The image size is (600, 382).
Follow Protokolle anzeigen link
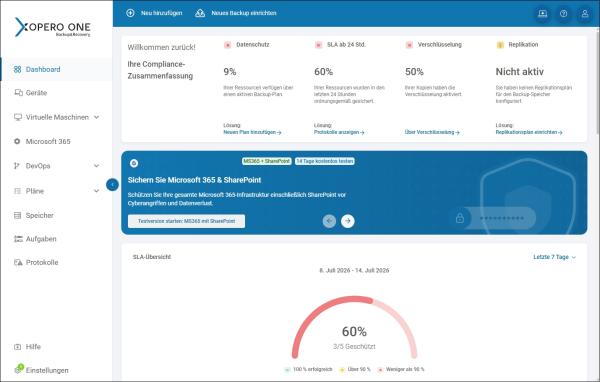tap(339, 132)
